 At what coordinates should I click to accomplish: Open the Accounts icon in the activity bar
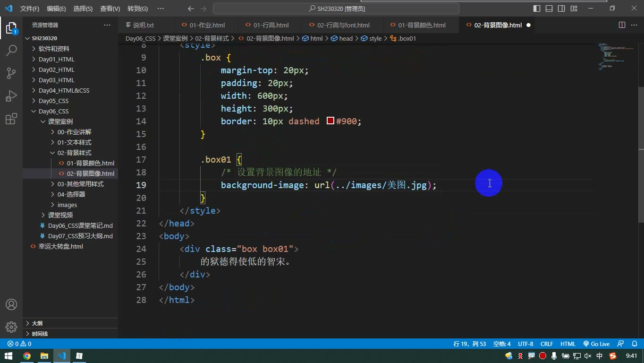tap(11, 304)
